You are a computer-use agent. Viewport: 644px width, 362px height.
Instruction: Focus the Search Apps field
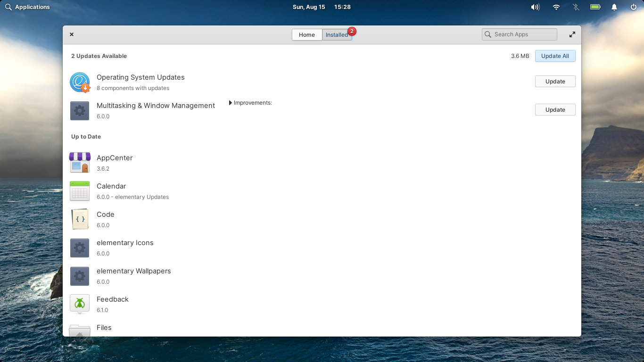(520, 34)
